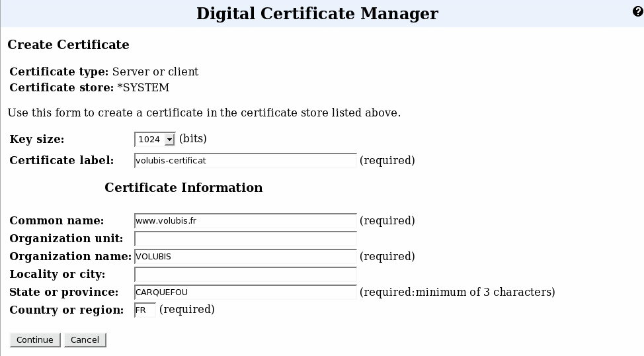Click the '*SYSTEM' certificate store value
Screen dimensions: 644x356
tap(143, 87)
